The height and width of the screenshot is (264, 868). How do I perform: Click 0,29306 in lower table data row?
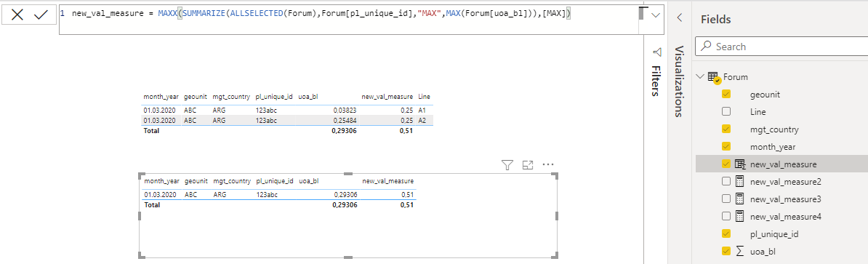(345, 195)
